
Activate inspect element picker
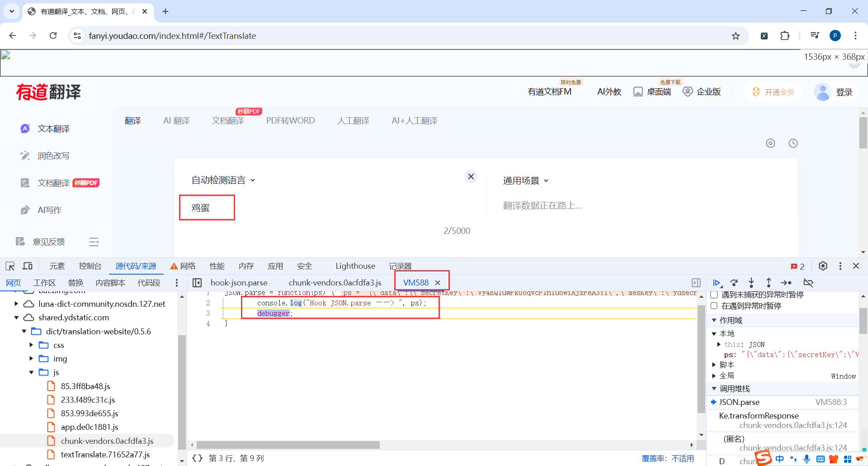tap(10, 266)
